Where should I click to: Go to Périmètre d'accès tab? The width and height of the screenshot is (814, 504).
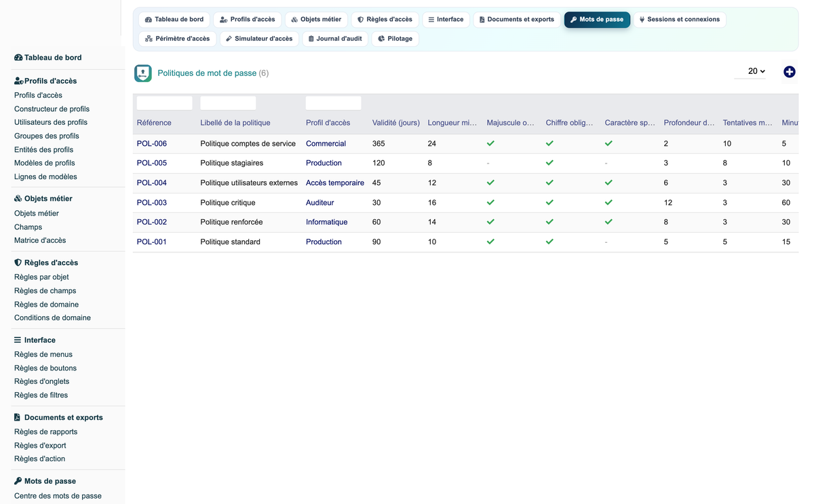178,39
